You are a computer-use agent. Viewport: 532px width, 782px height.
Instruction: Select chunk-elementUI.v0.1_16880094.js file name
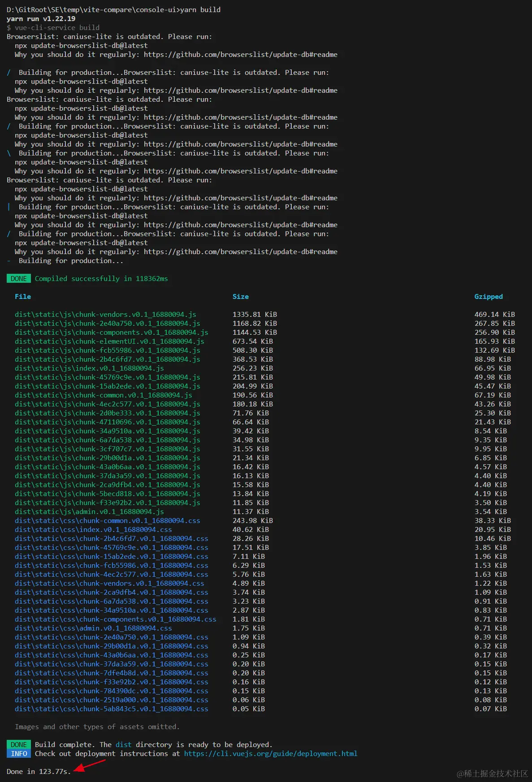pyautogui.click(x=109, y=341)
